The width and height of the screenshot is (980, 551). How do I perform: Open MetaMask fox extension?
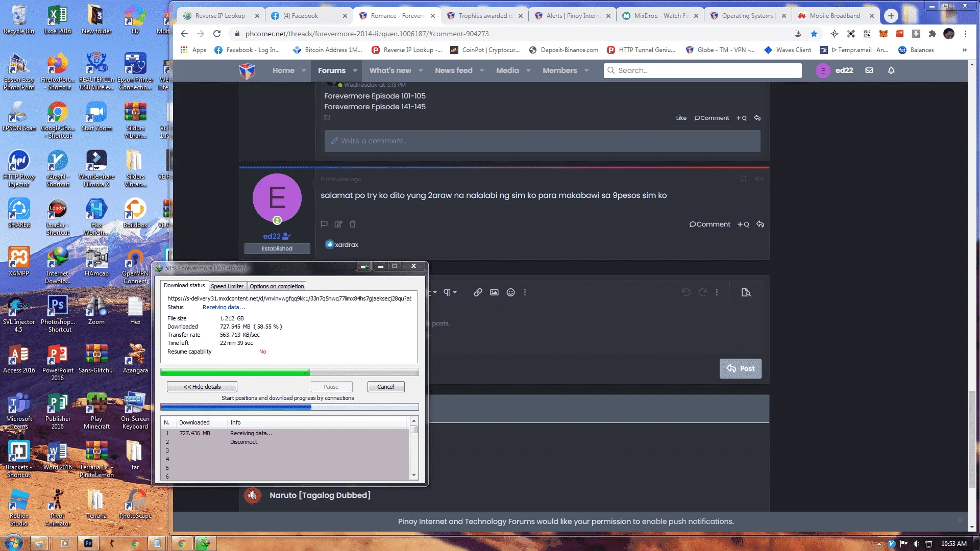[884, 34]
